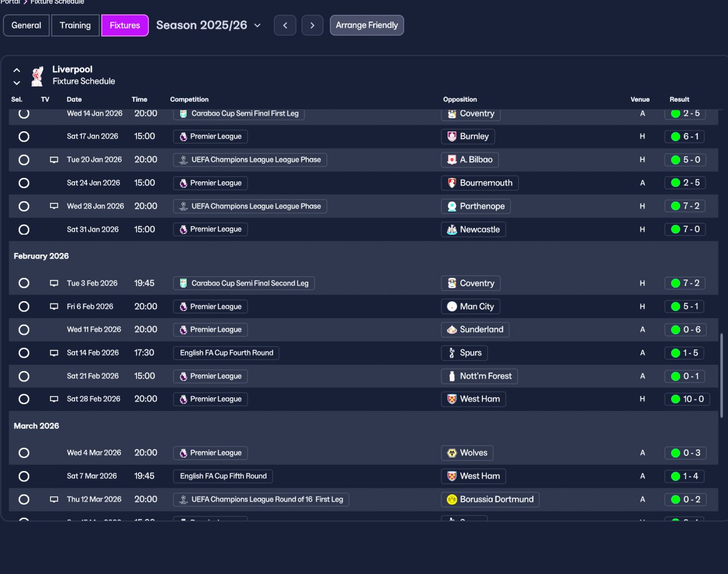
Task: Click the TV icon on Sat 14 Feb row
Action: pos(54,353)
